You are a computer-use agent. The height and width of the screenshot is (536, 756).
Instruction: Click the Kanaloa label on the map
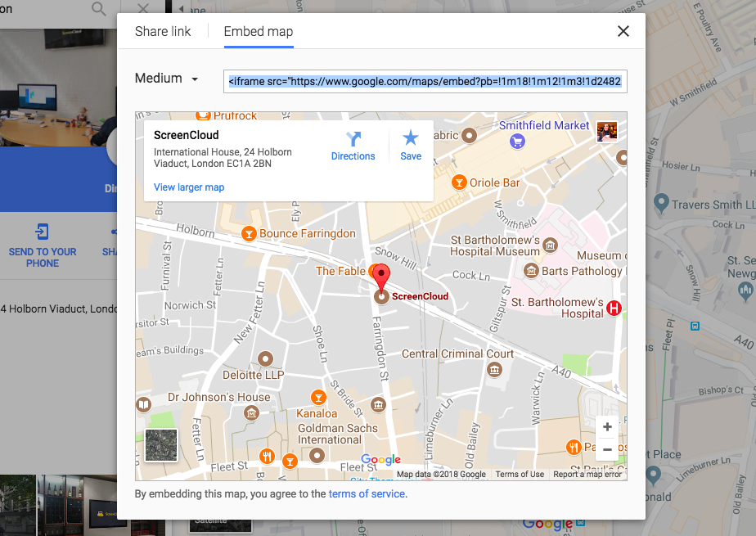point(317,413)
